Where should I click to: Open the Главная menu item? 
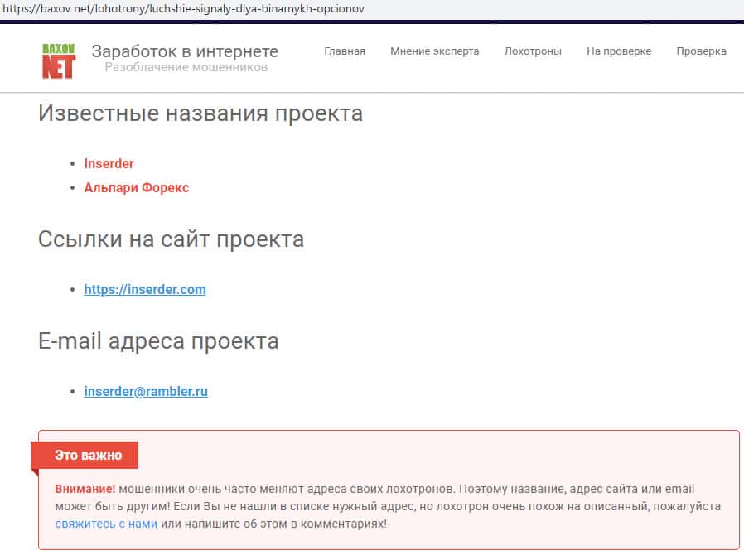[345, 51]
